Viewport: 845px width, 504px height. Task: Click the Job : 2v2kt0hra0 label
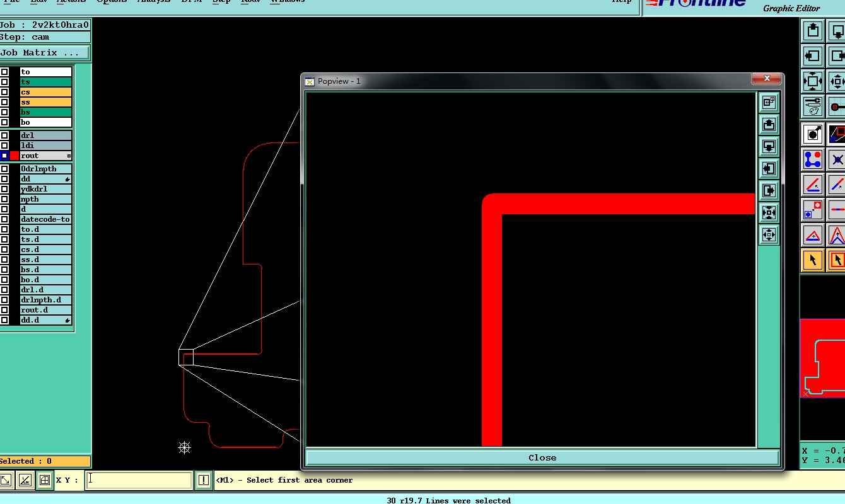point(45,25)
